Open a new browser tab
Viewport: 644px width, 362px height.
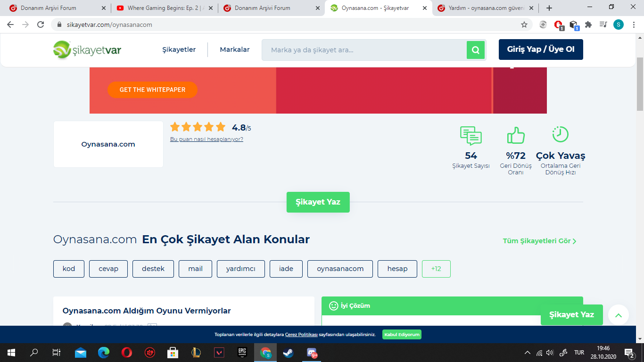click(549, 8)
